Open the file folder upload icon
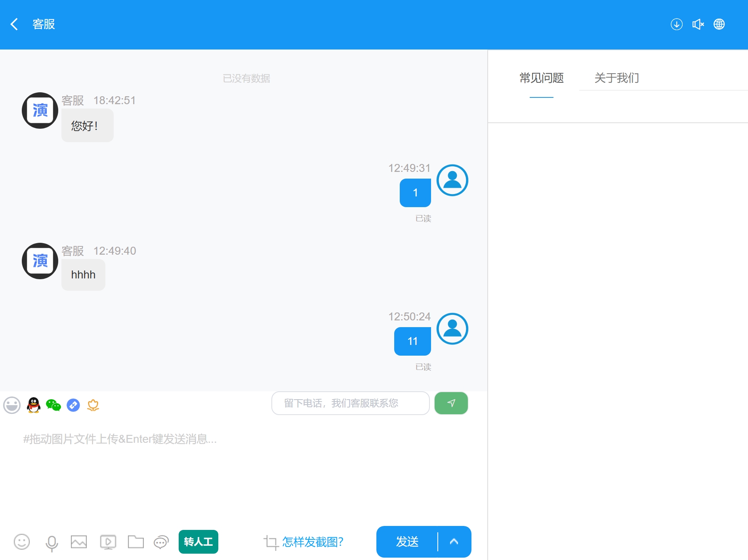The image size is (748, 560). click(136, 542)
